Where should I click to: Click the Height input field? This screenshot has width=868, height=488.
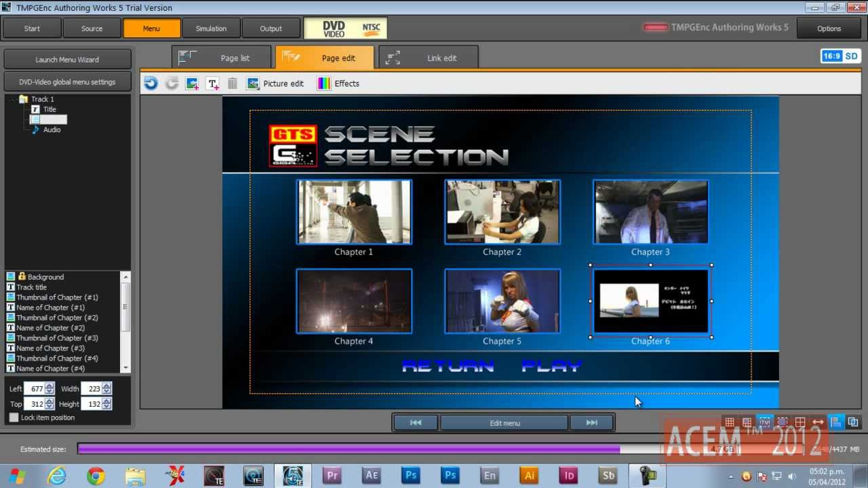(x=91, y=404)
